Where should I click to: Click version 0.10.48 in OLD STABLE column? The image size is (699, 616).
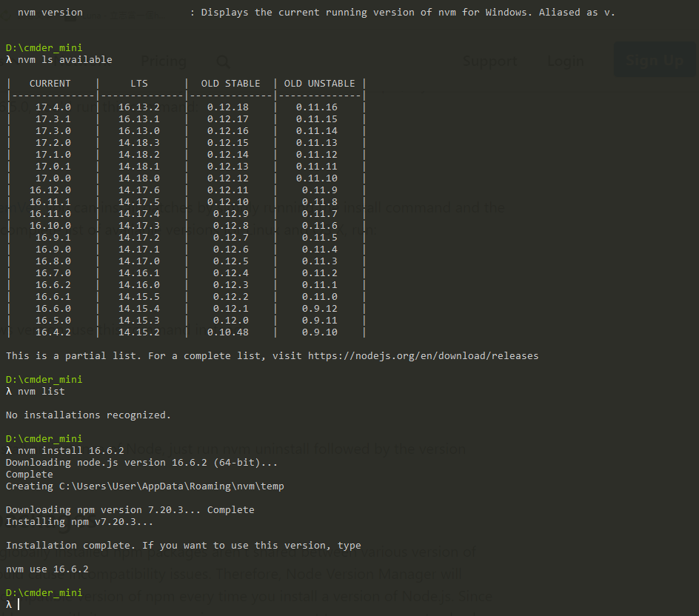(x=227, y=332)
